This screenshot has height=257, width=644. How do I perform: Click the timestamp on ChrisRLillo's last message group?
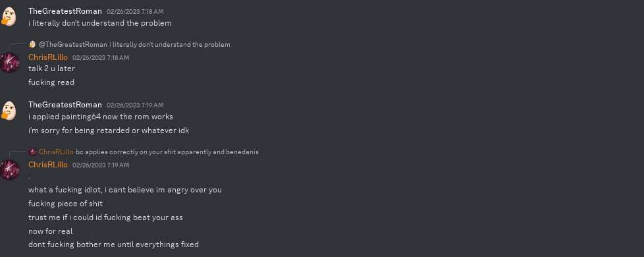click(x=101, y=165)
